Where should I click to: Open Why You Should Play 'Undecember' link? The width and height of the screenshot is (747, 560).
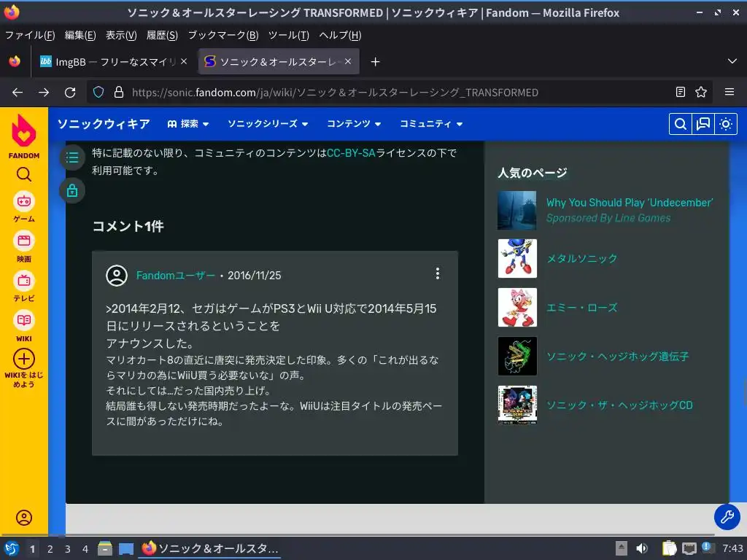(x=630, y=203)
